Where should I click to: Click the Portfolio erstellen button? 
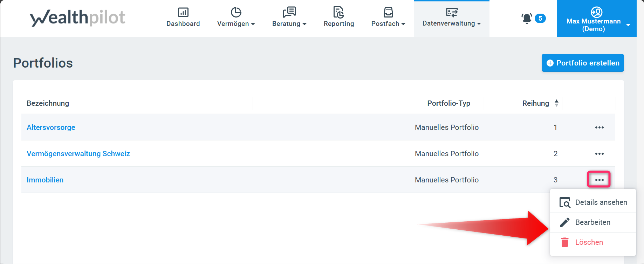point(582,63)
